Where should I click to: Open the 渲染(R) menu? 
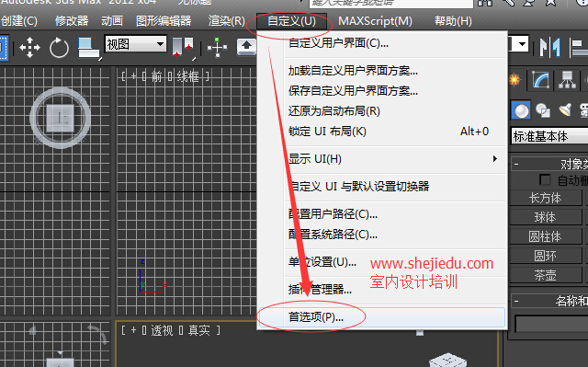click(227, 20)
